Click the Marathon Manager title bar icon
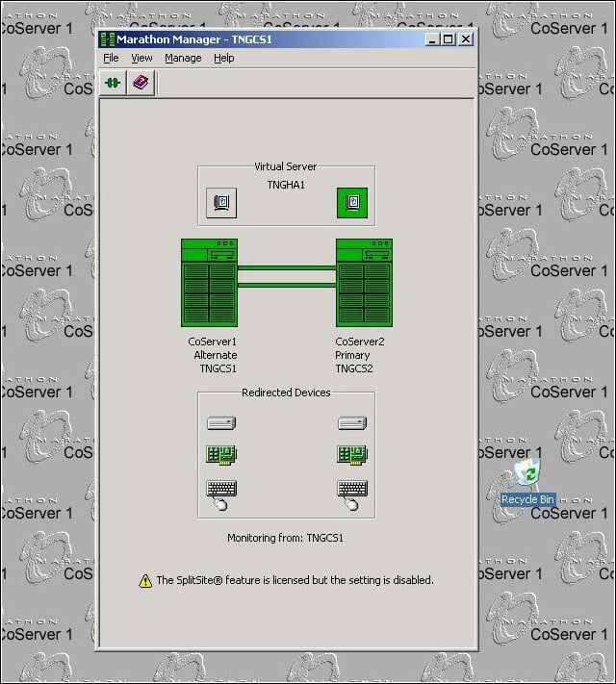Screen dimensions: 616x684 pos(108,39)
